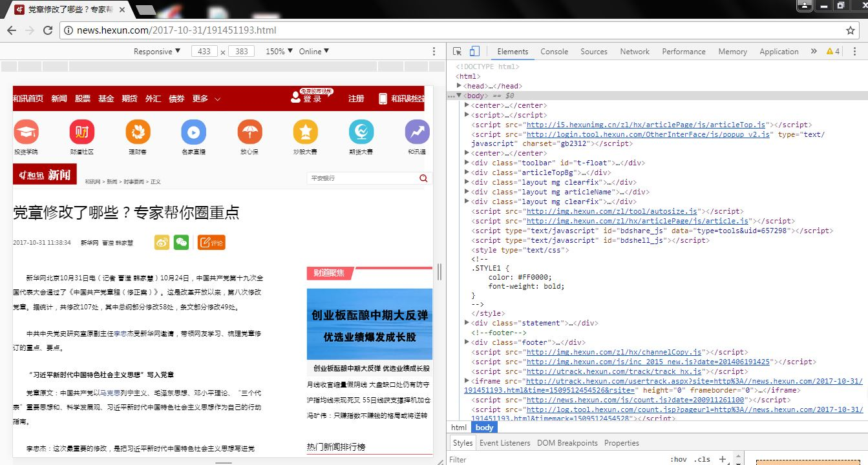Switch to the Application tab
Viewport: 868px width, 465px height.
tap(779, 52)
